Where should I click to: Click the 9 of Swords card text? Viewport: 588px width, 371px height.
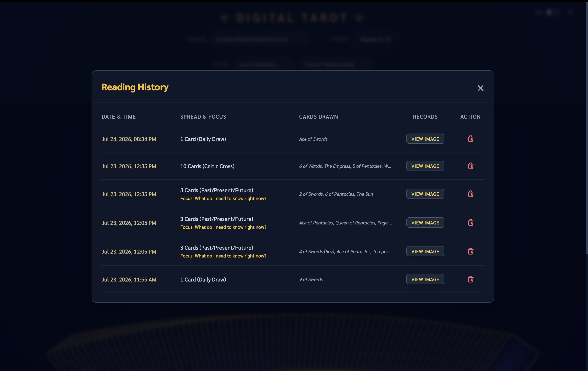[311, 279]
